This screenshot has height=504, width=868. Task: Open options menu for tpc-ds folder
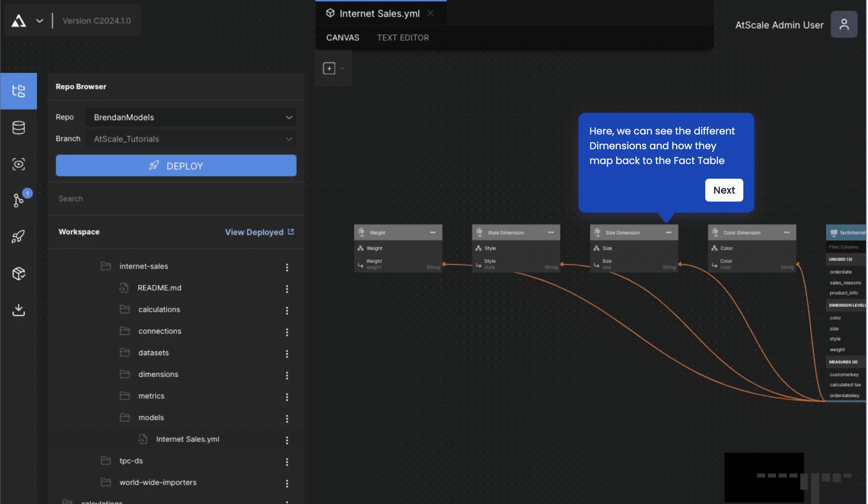(287, 462)
